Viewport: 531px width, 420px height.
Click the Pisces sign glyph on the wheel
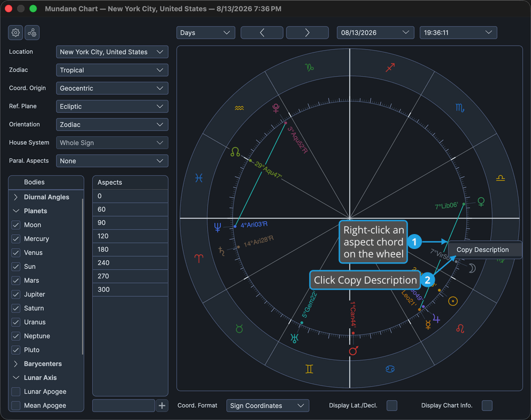(x=199, y=178)
